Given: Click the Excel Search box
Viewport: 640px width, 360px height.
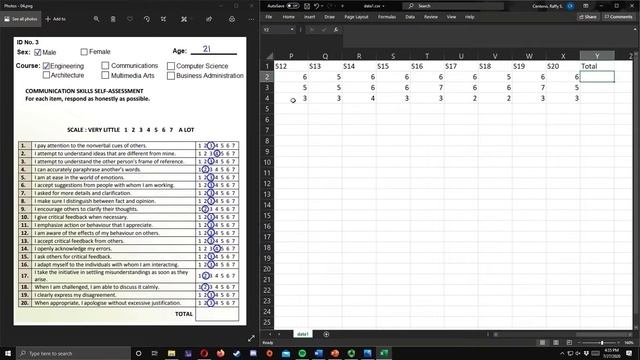Looking at the screenshot, I should (453, 6).
